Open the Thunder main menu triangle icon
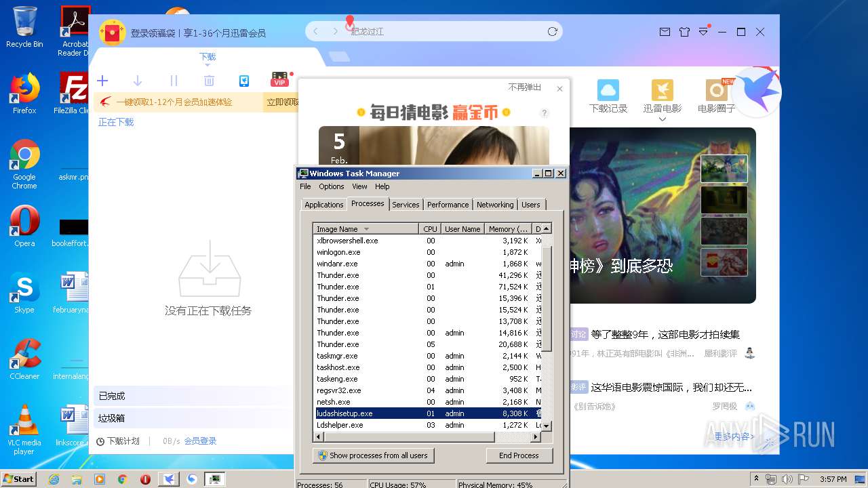This screenshot has height=488, width=868. [x=704, y=32]
